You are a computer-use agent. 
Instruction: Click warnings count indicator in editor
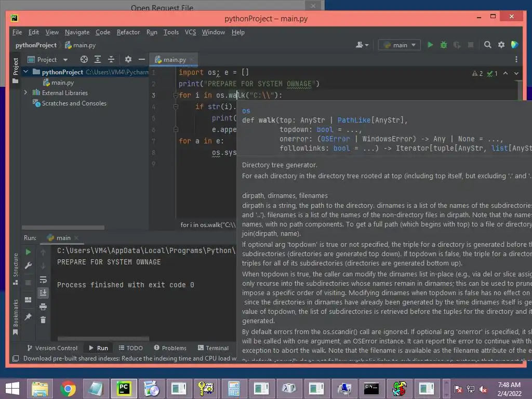click(477, 74)
